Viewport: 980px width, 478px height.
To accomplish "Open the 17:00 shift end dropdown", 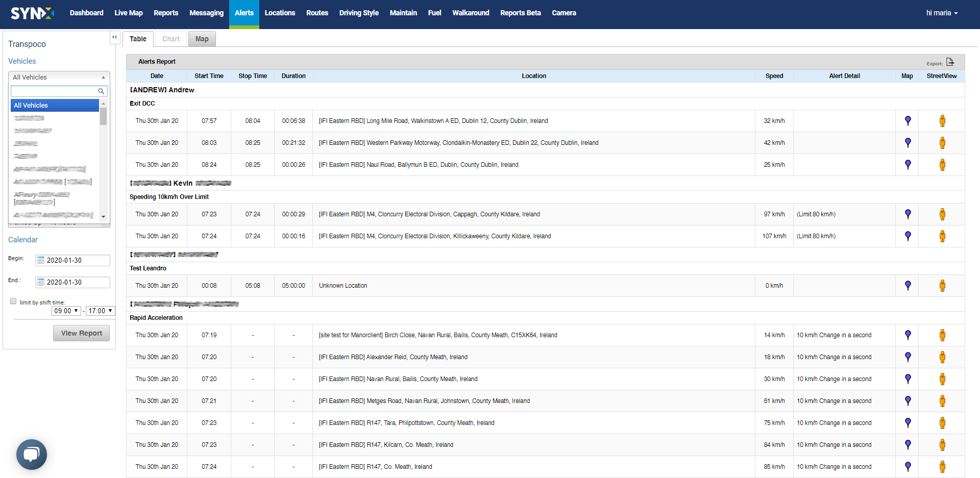I will [101, 311].
